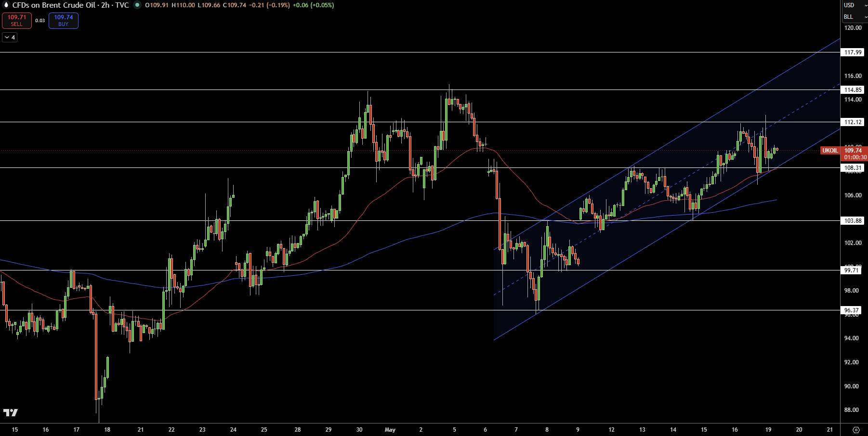
Task: Click the 112.12 price level label
Action: 853,122
